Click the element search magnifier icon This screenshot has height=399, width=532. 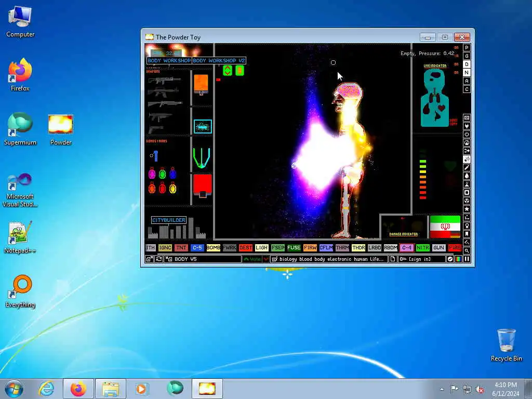(467, 251)
